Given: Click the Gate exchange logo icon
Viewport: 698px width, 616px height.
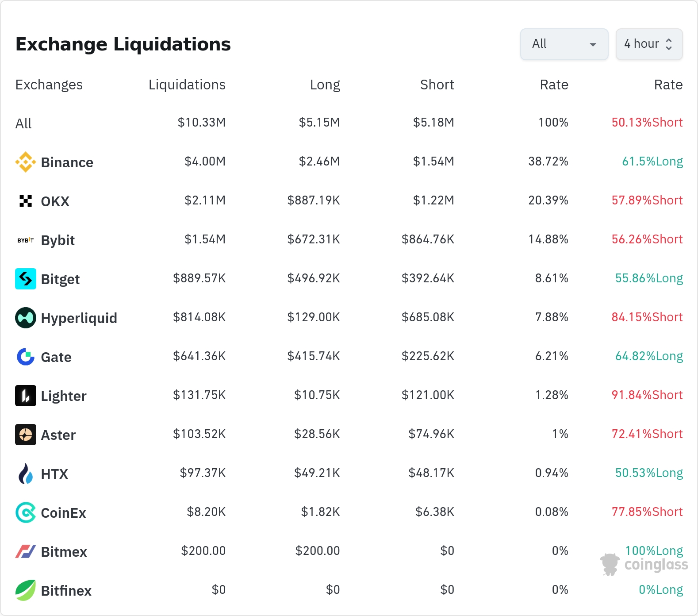Looking at the screenshot, I should pyautogui.click(x=26, y=357).
